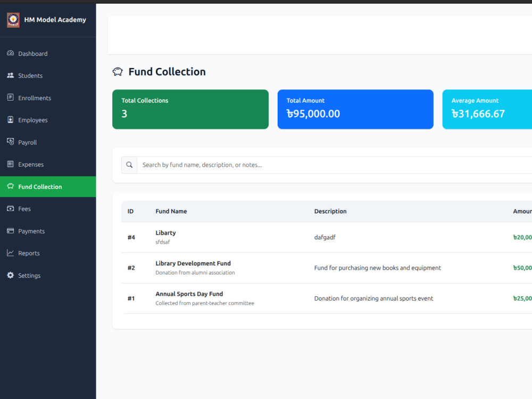This screenshot has height=399, width=532.
Task: Select the active Fund Collection menu item
Action: 48,187
